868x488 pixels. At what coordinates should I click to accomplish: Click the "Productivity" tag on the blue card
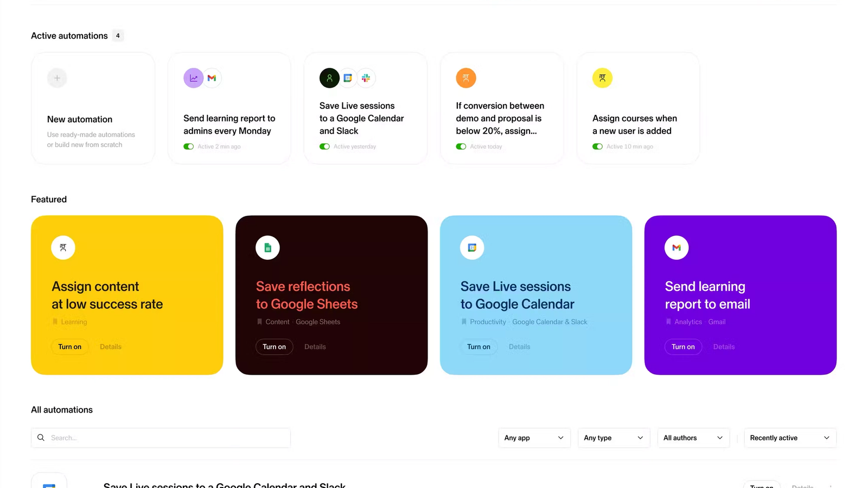click(x=488, y=322)
